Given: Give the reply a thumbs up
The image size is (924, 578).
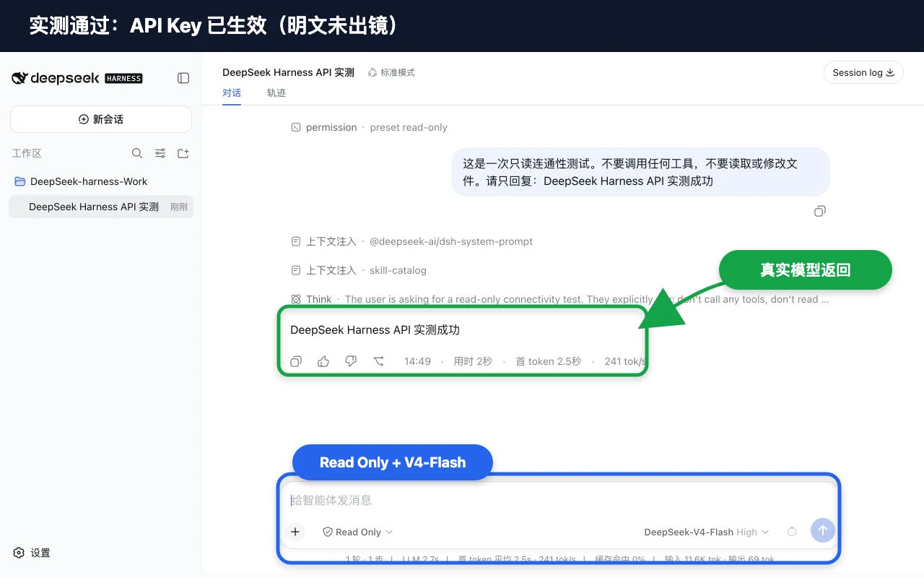Looking at the screenshot, I should pos(323,361).
